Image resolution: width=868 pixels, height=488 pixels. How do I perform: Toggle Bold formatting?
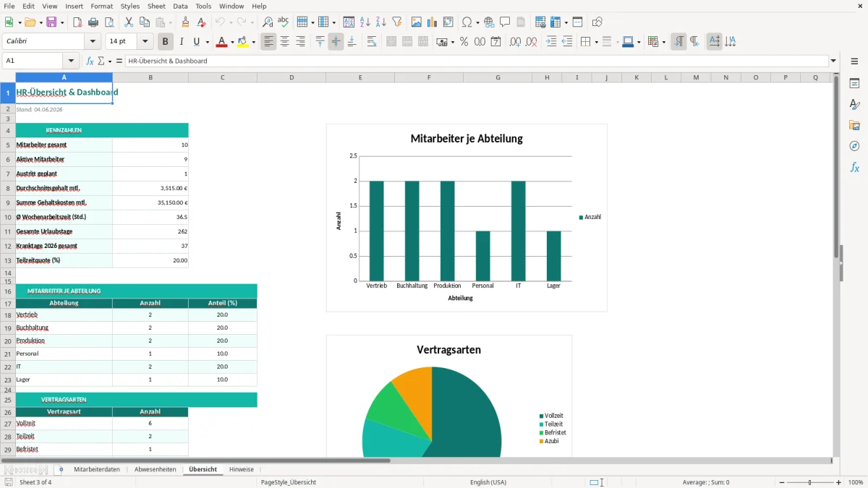coord(166,42)
